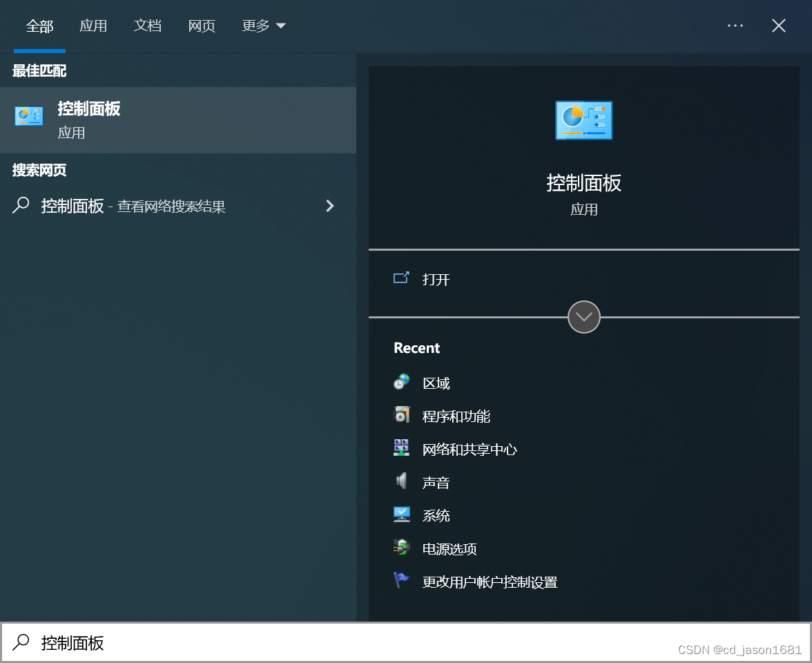Click the 网络和共享中心 icon

coord(401,448)
